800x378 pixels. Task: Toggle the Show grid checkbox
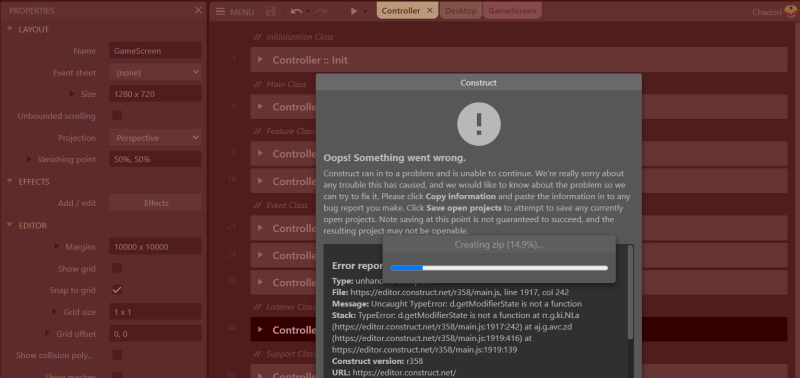tap(117, 268)
